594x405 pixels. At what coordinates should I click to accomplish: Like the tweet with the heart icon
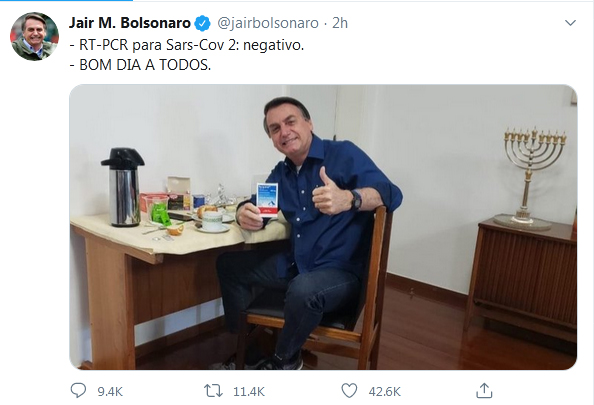point(349,391)
